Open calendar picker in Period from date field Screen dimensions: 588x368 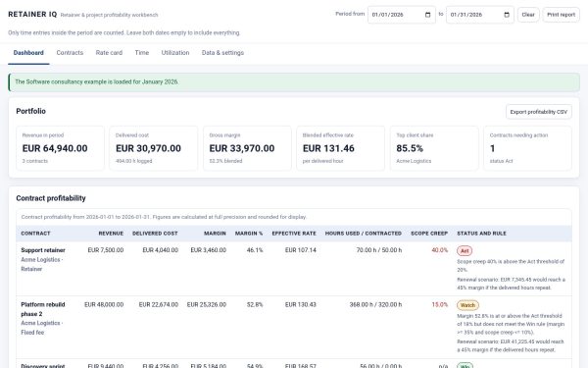427,15
